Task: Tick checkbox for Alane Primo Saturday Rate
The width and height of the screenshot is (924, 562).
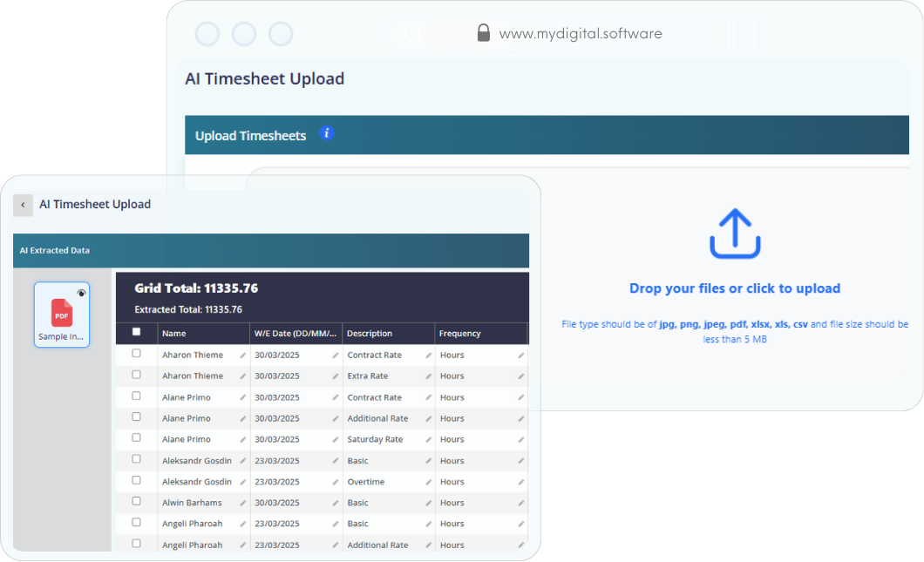Action: tap(136, 437)
